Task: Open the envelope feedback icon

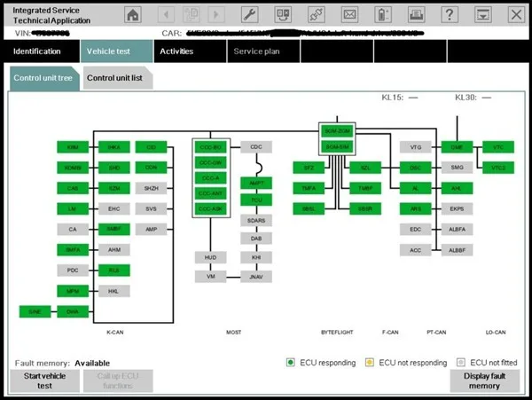Action: (x=349, y=15)
